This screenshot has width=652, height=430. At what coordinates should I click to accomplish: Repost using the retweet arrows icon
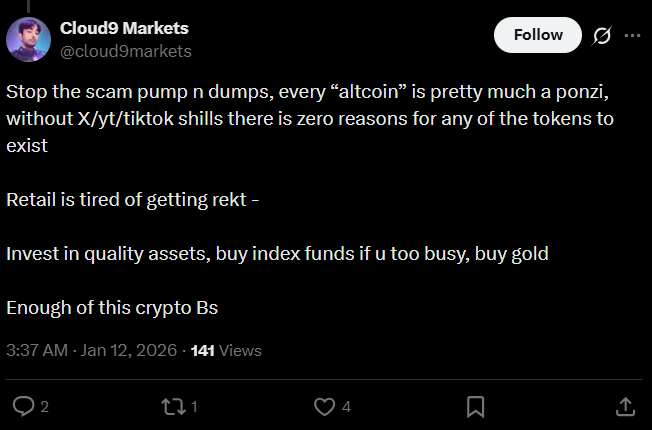click(x=172, y=406)
